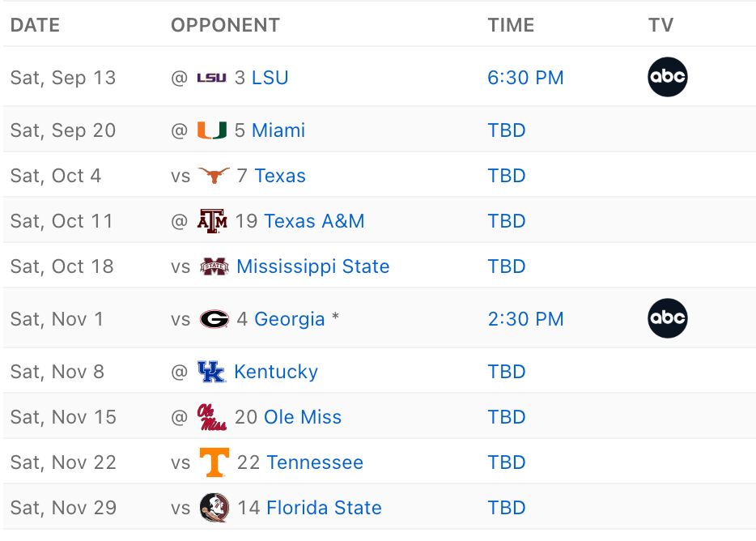Click the Texas A&M logo icon
756x541 pixels.
(212, 221)
